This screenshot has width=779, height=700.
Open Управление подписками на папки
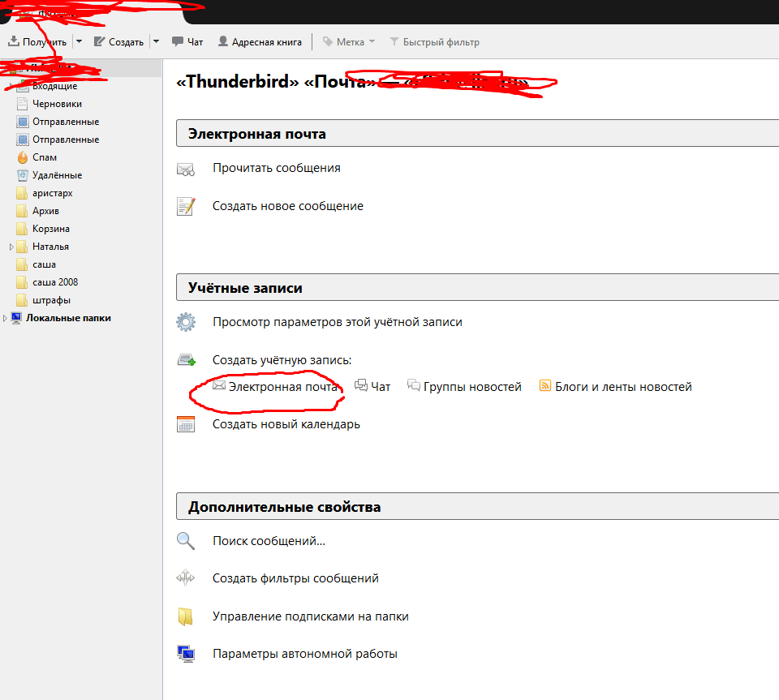(311, 616)
